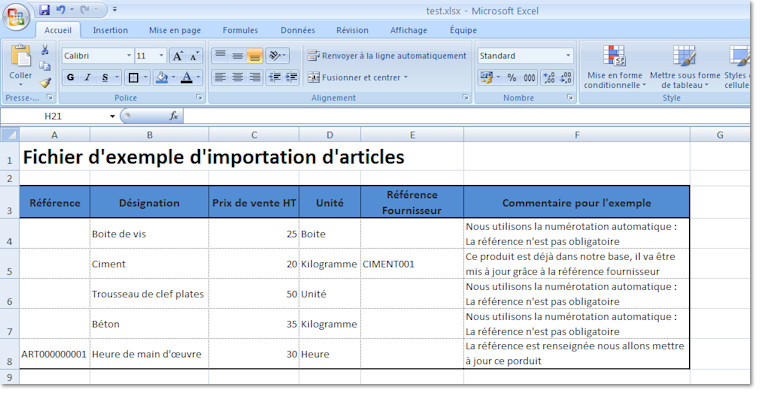The height and width of the screenshot is (394, 760).
Task: Open Affichage tab
Action: (x=409, y=30)
